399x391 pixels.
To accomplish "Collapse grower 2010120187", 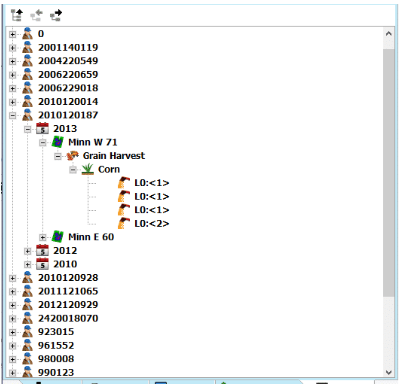I will [12, 115].
